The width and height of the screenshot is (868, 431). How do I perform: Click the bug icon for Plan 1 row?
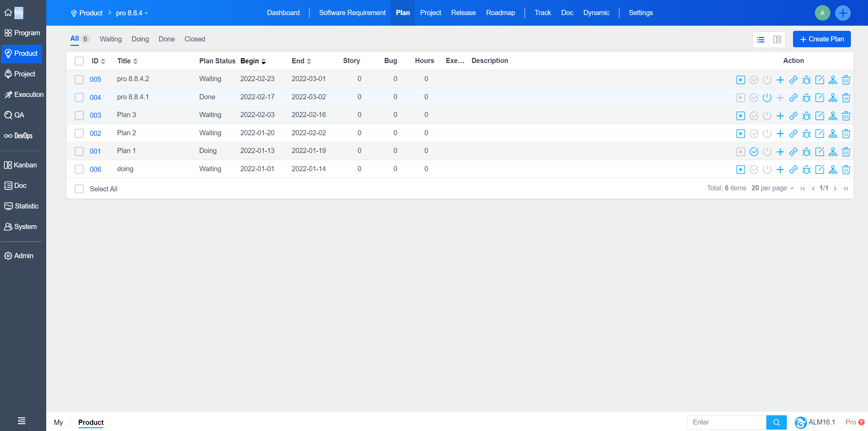[x=806, y=152]
